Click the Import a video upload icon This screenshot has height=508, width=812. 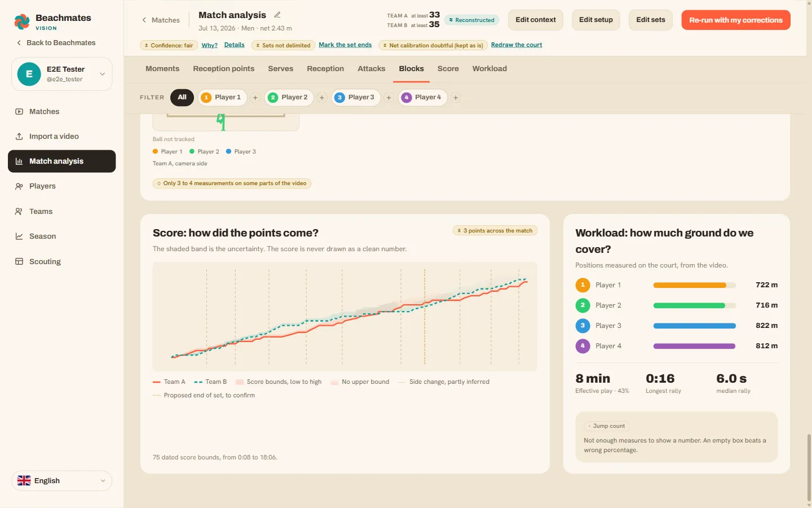[x=19, y=137]
